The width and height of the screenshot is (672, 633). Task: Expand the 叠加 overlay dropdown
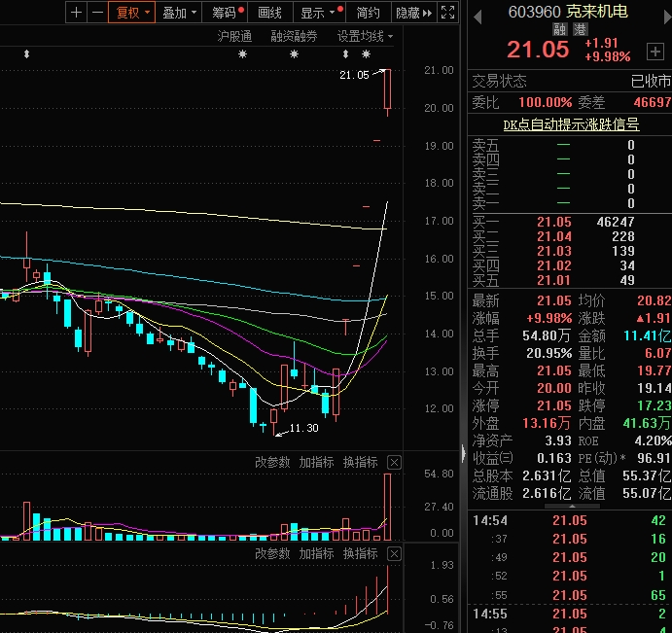pyautogui.click(x=180, y=13)
